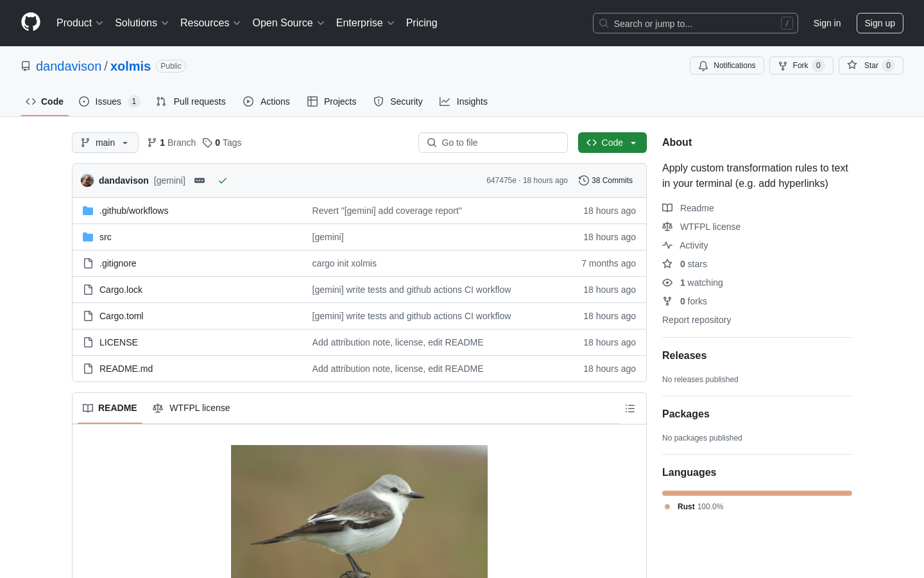
Task: Open the .github/workflows folder
Action: [134, 211]
